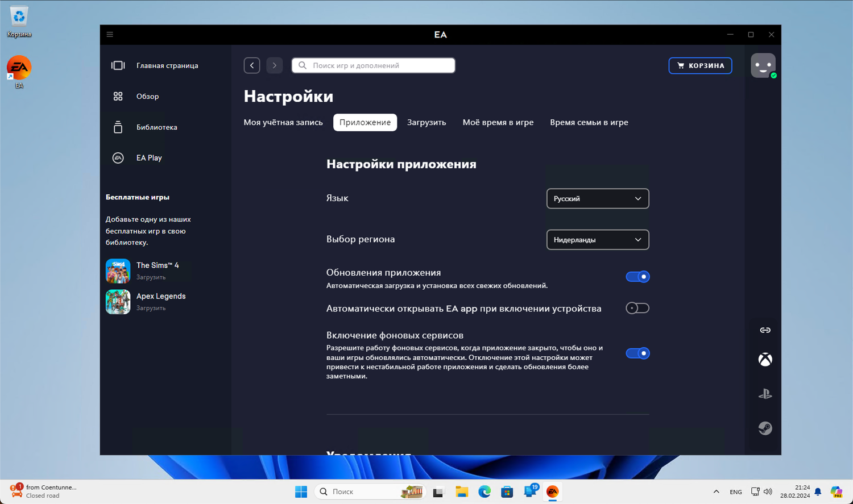
Task: Click the taskbar Поиск search box
Action: click(370, 491)
